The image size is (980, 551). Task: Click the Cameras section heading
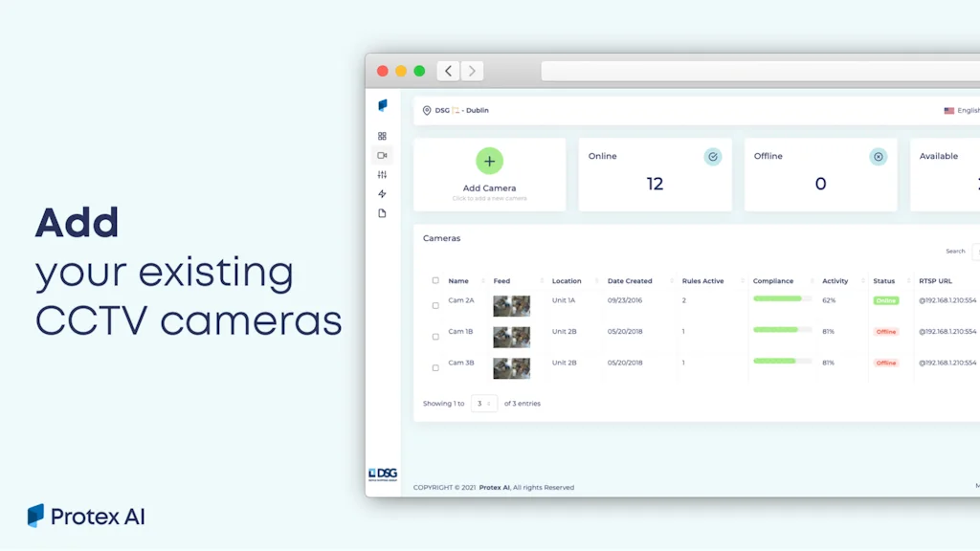(442, 238)
